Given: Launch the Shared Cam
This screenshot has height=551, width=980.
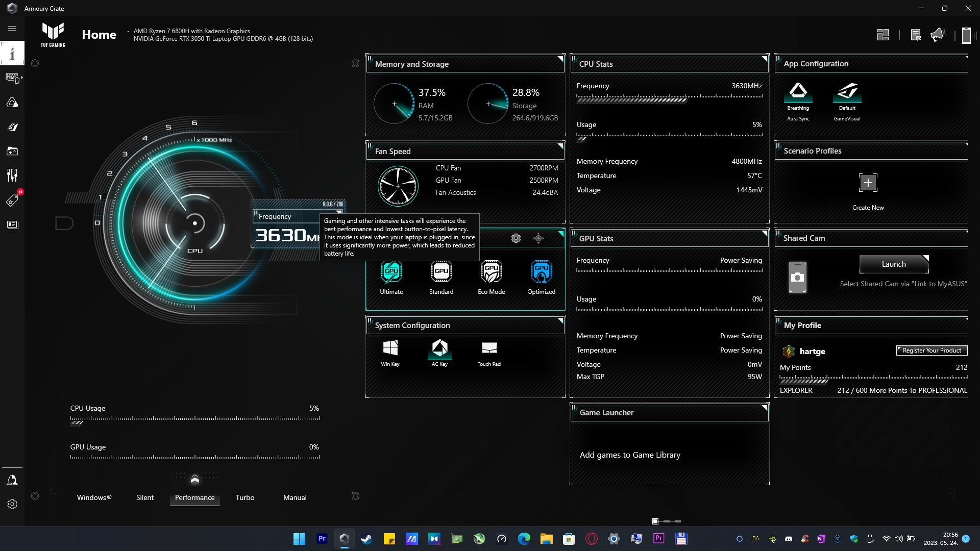Looking at the screenshot, I should (894, 264).
